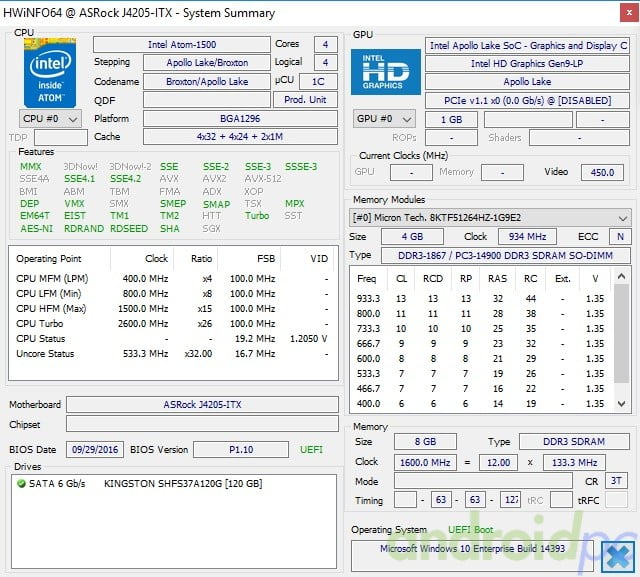Click the memory timings scrollbar down arrow
This screenshot has height=577, width=640.
[621, 404]
